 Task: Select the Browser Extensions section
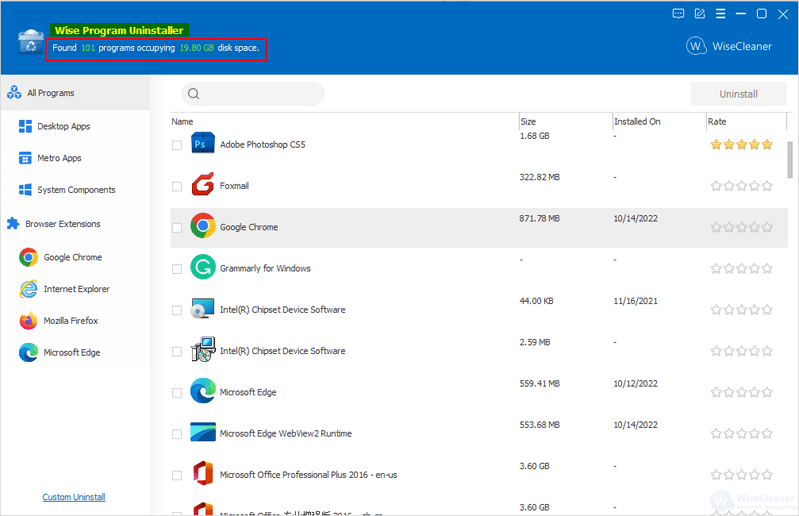pyautogui.click(x=63, y=224)
